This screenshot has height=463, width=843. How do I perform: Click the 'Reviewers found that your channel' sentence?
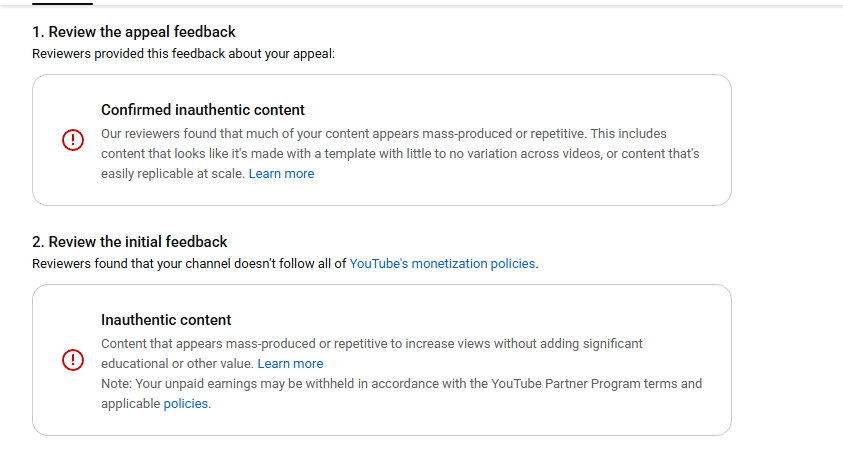pos(189,264)
